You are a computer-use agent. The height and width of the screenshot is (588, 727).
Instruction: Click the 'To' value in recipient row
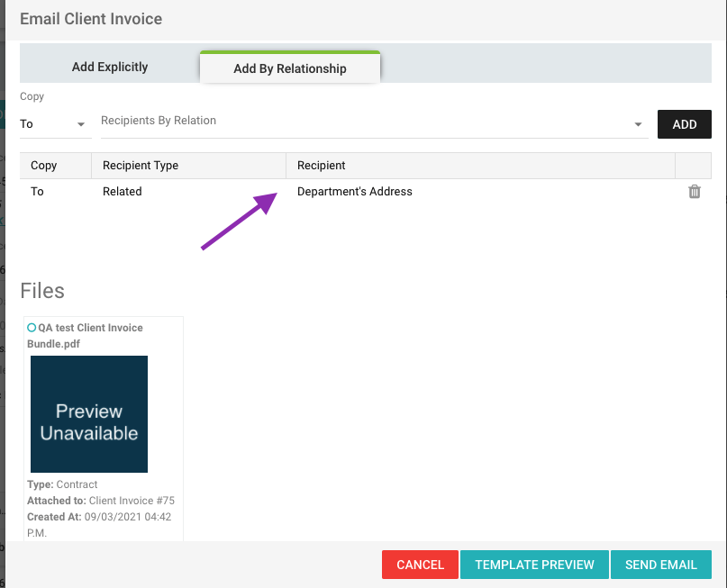pos(38,192)
